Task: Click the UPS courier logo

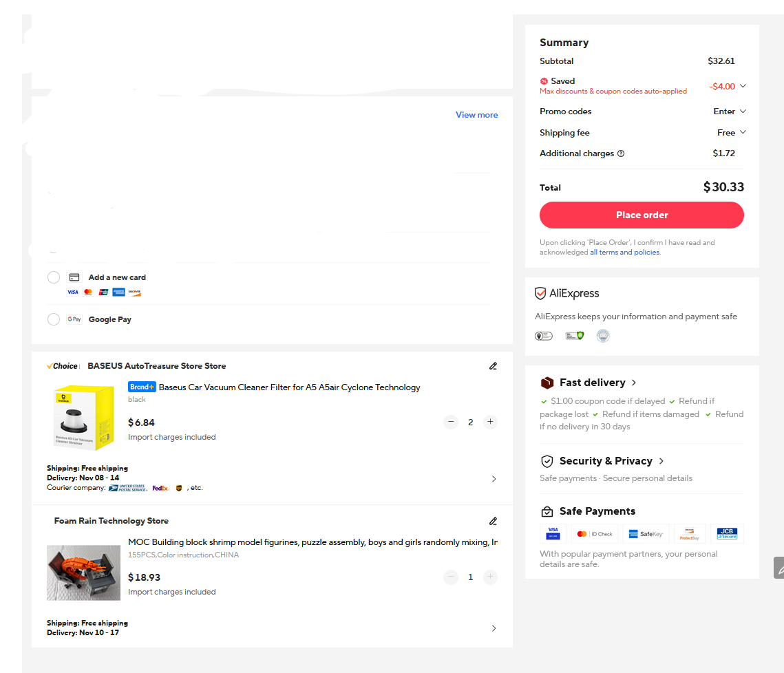Action: (x=179, y=488)
